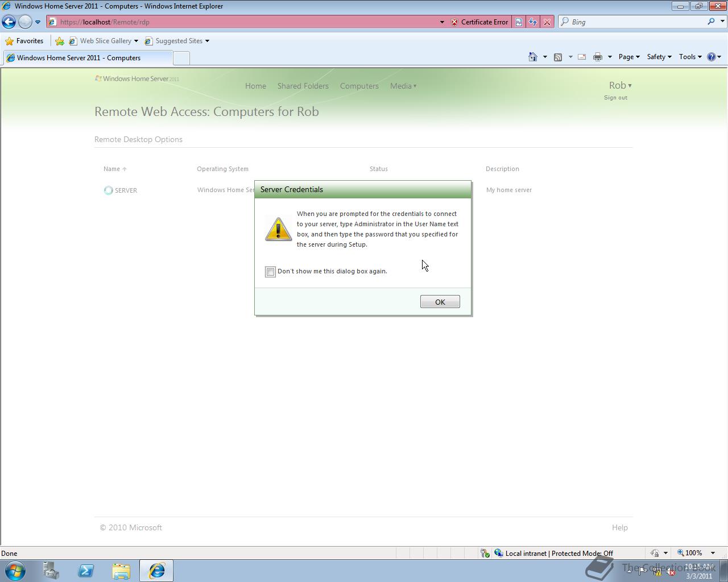Click the 100% zoom level button

689,552
